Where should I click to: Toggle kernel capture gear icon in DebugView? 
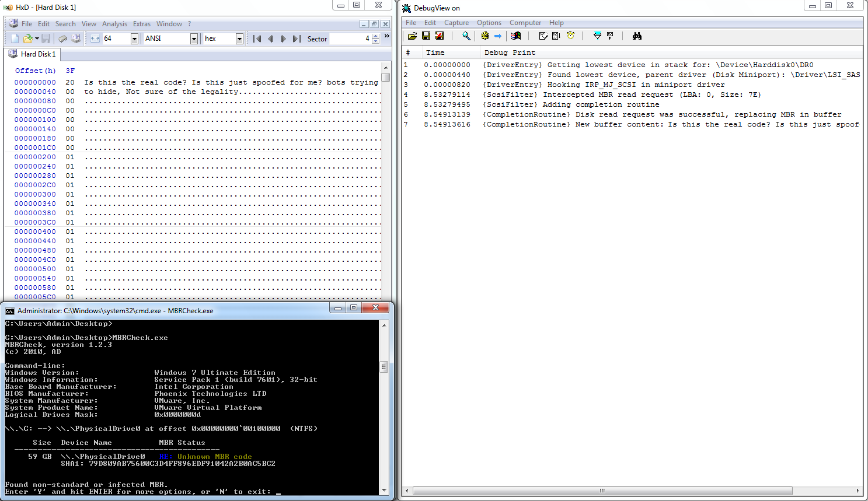(x=484, y=36)
